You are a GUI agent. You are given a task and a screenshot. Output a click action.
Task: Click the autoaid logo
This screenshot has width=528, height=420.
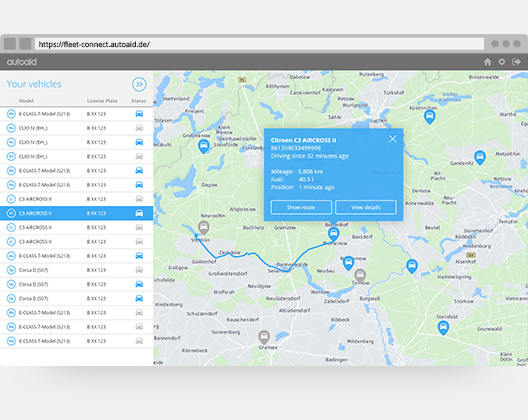(x=22, y=62)
